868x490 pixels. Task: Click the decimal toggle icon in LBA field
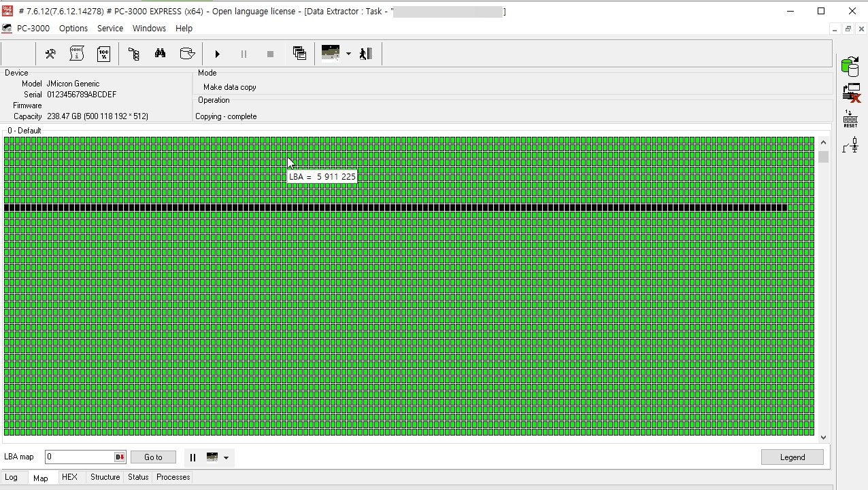coord(120,457)
